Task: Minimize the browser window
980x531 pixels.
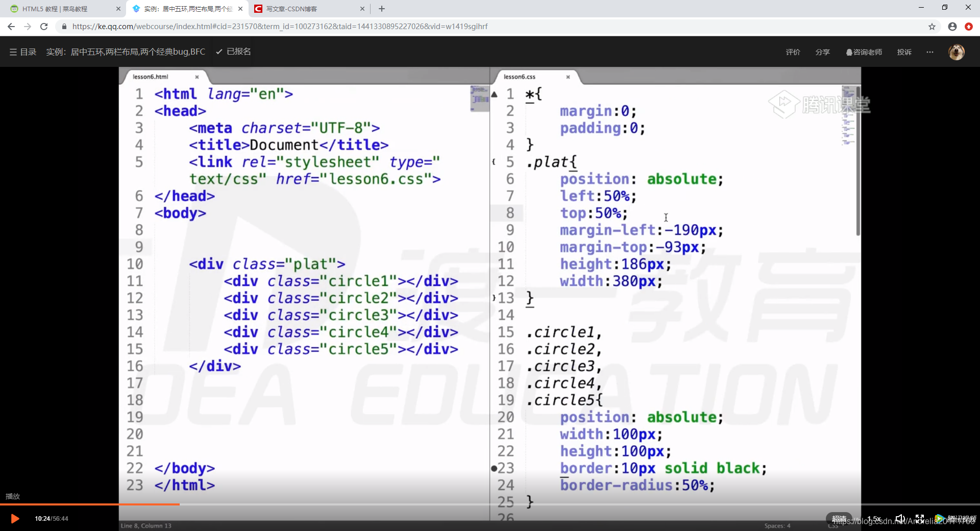Action: coord(921,7)
